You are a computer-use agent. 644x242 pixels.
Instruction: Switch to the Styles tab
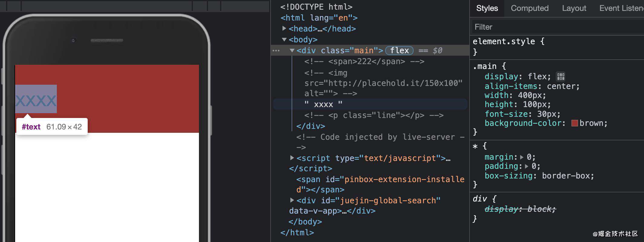click(487, 8)
